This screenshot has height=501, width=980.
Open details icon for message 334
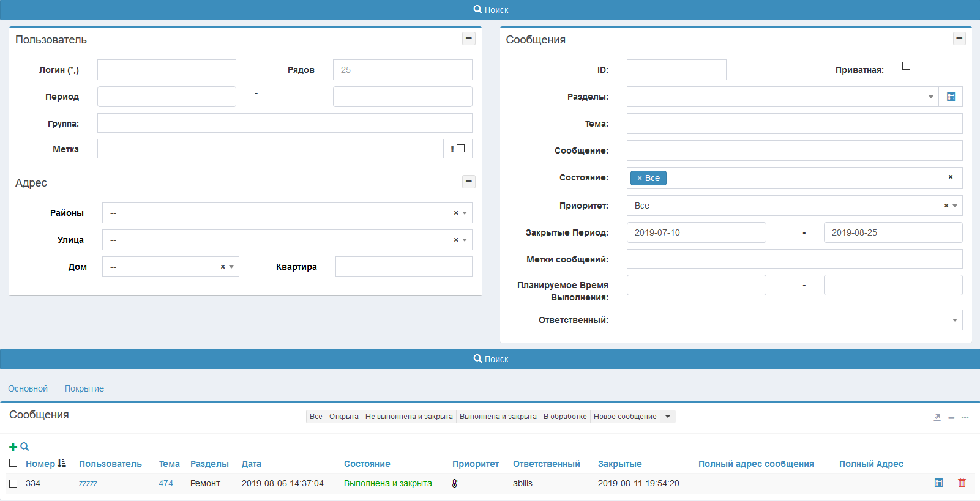938,483
